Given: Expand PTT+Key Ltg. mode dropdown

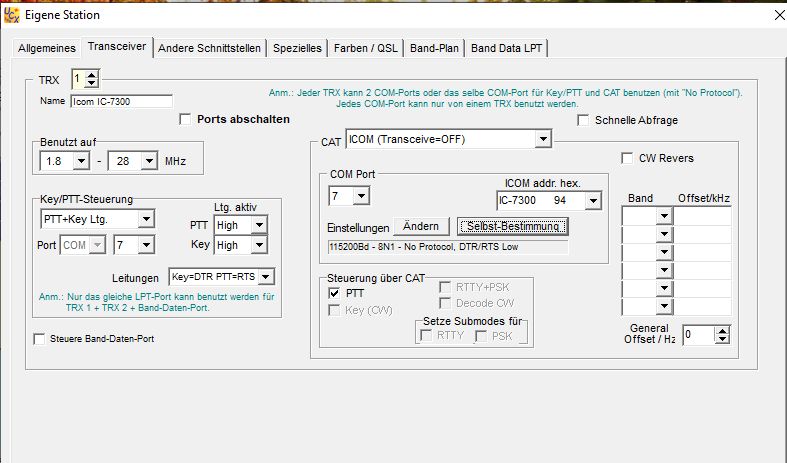Looking at the screenshot, I should pyautogui.click(x=146, y=219).
